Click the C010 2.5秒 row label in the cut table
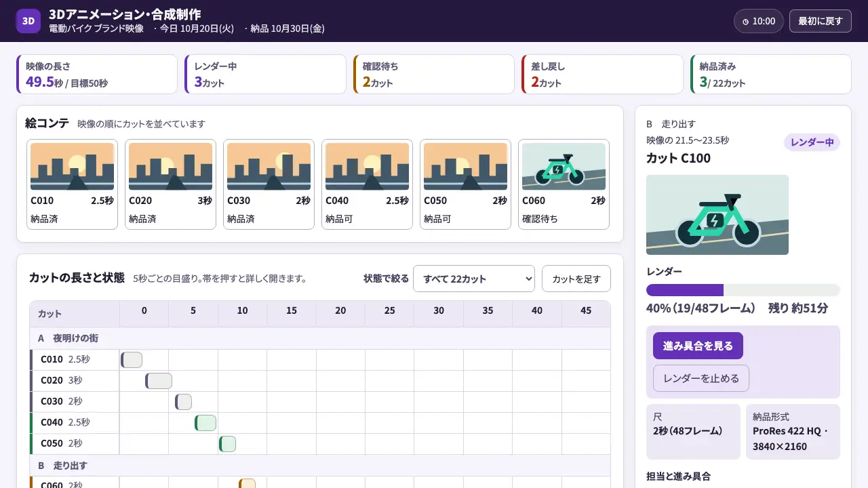868x488 pixels. point(75,360)
